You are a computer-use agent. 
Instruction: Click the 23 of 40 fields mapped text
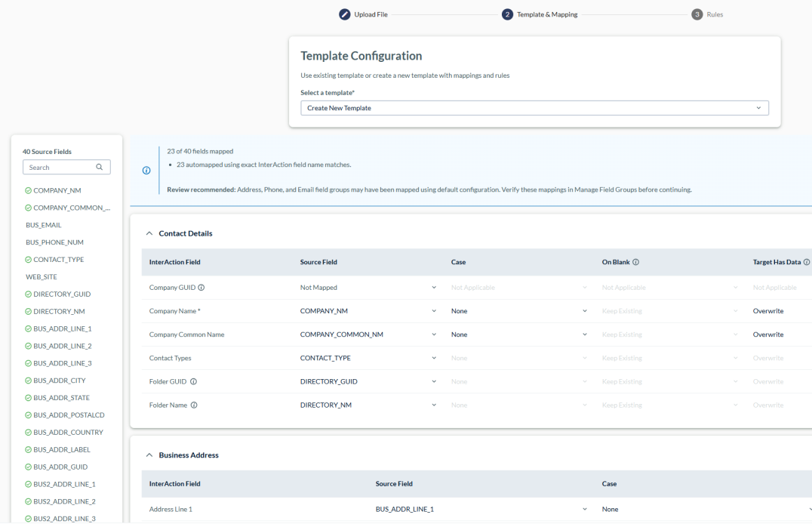200,151
